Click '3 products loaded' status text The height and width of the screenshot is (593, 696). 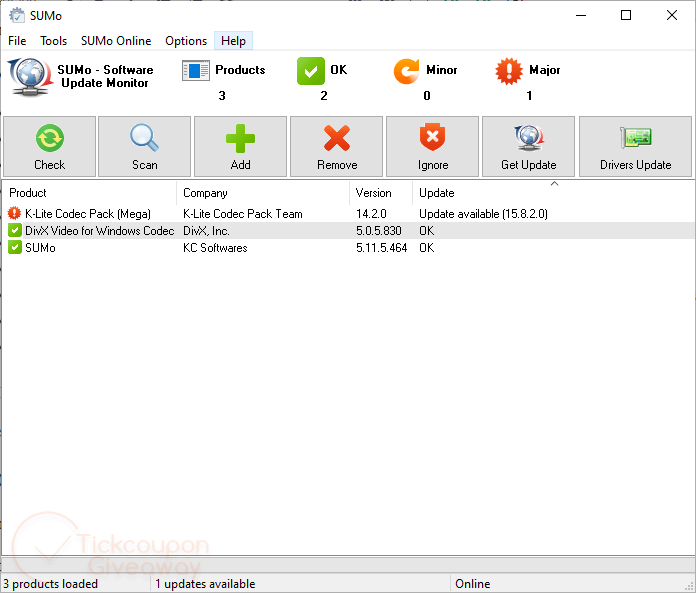click(x=51, y=584)
